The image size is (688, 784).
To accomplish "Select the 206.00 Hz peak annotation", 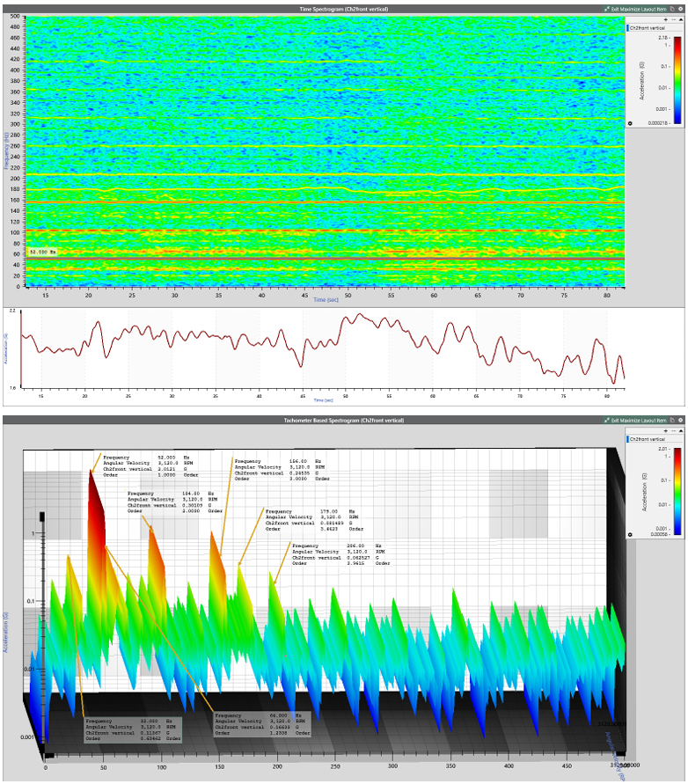I will 341,554.
